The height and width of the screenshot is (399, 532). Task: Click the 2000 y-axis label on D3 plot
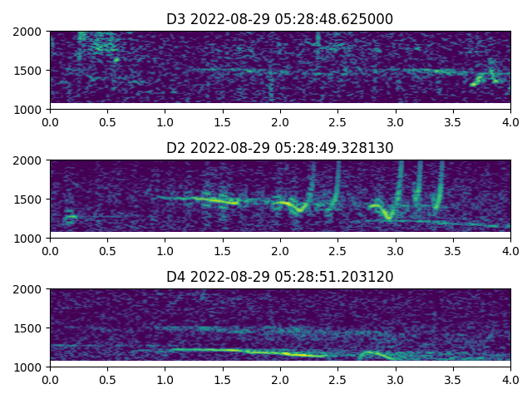click(x=28, y=32)
